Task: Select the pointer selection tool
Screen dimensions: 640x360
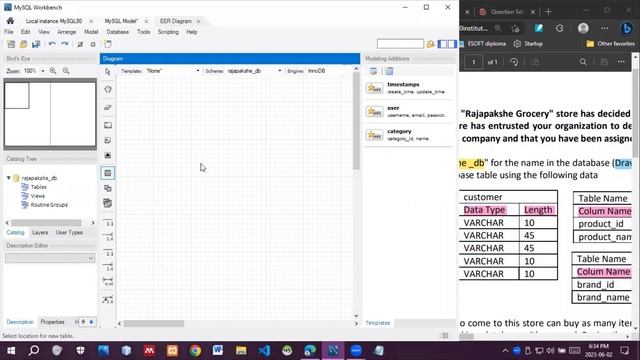Action: [x=108, y=72]
